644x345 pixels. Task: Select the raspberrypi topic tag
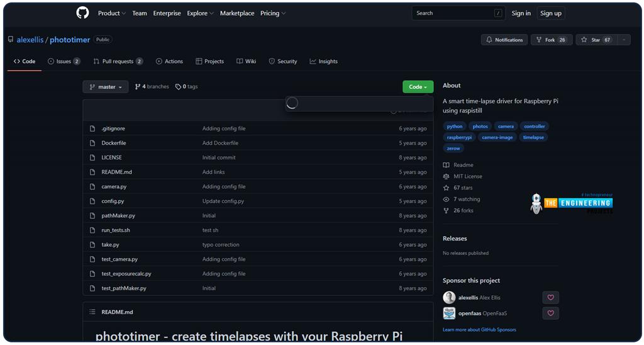click(459, 137)
